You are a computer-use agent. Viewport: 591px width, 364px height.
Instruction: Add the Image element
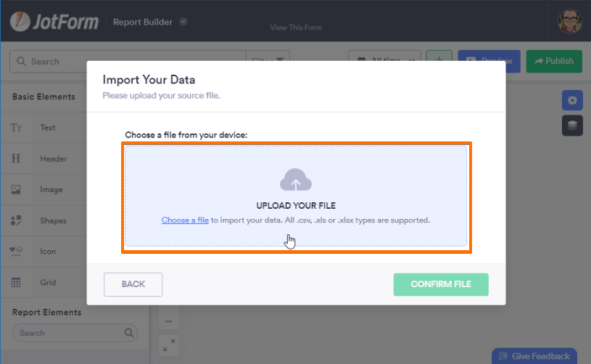pos(51,190)
